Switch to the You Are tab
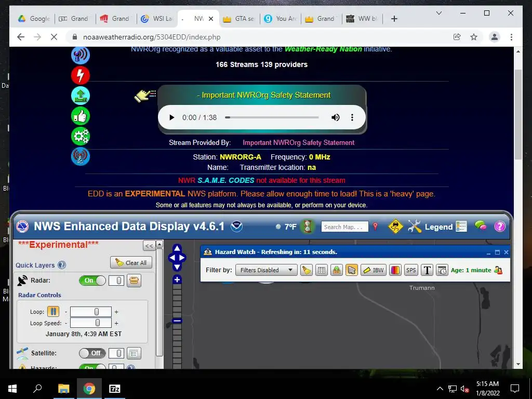Image resolution: width=532 pixels, height=399 pixels. 280,19
